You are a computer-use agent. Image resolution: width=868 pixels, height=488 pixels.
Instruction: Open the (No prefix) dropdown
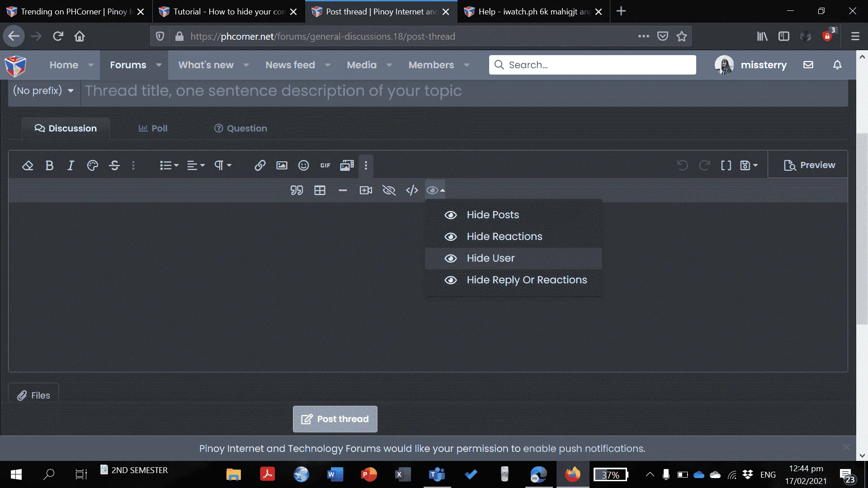point(43,91)
